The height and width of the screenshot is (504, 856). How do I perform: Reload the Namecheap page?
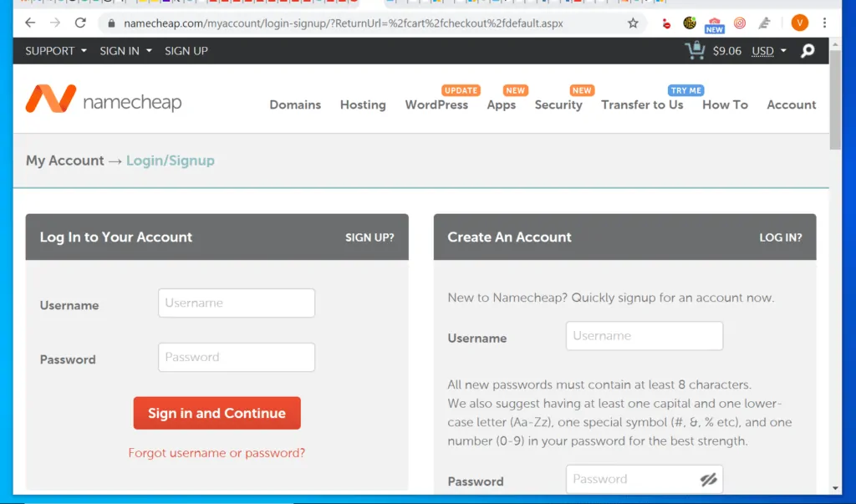point(80,23)
